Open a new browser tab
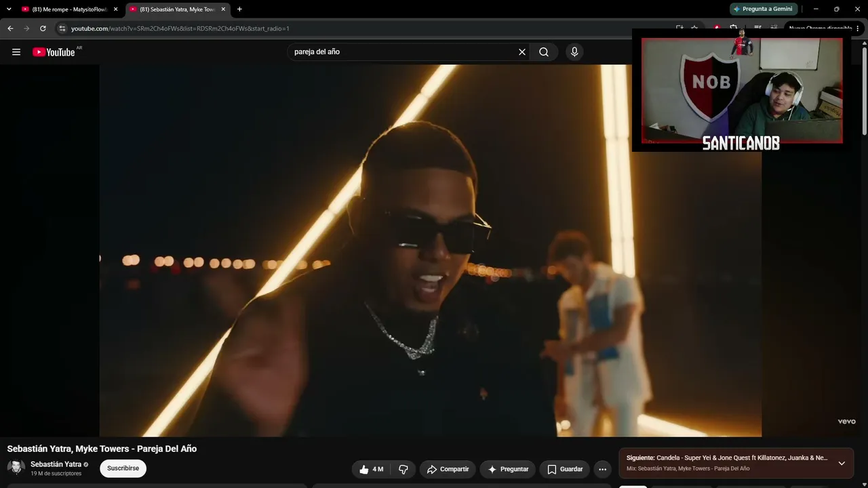868x488 pixels. (x=239, y=9)
